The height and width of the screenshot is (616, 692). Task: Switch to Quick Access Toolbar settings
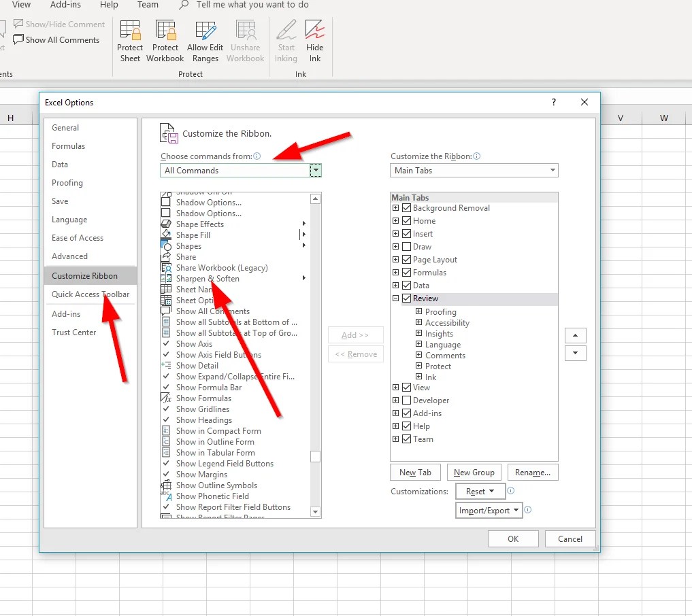click(x=89, y=294)
